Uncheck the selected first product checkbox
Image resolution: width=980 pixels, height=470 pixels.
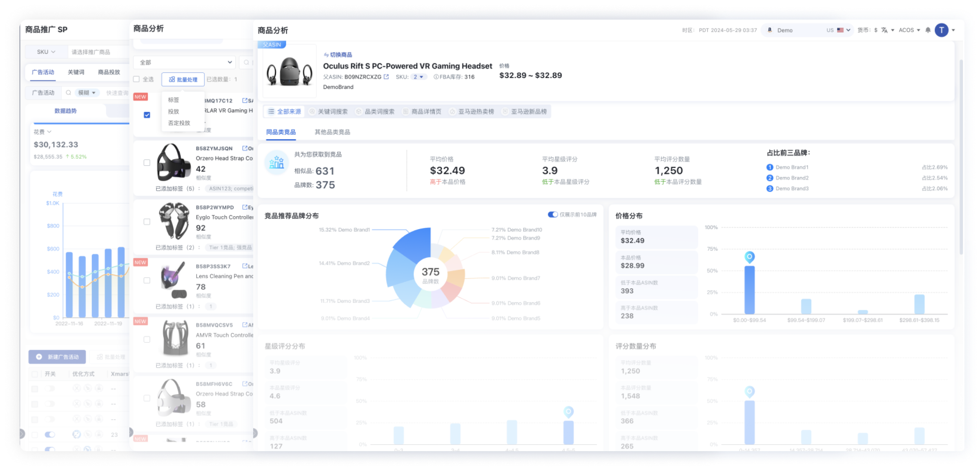[147, 115]
